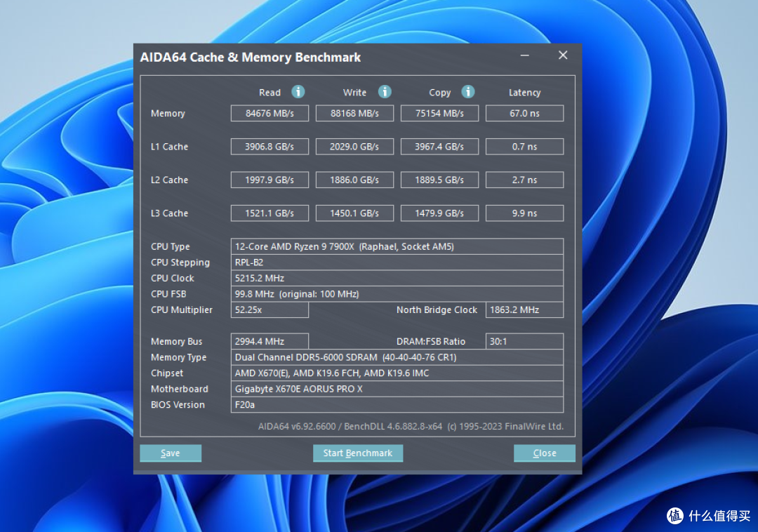The width and height of the screenshot is (758, 532).
Task: Close the AIDA64 benchmark dialog
Action: 545,453
